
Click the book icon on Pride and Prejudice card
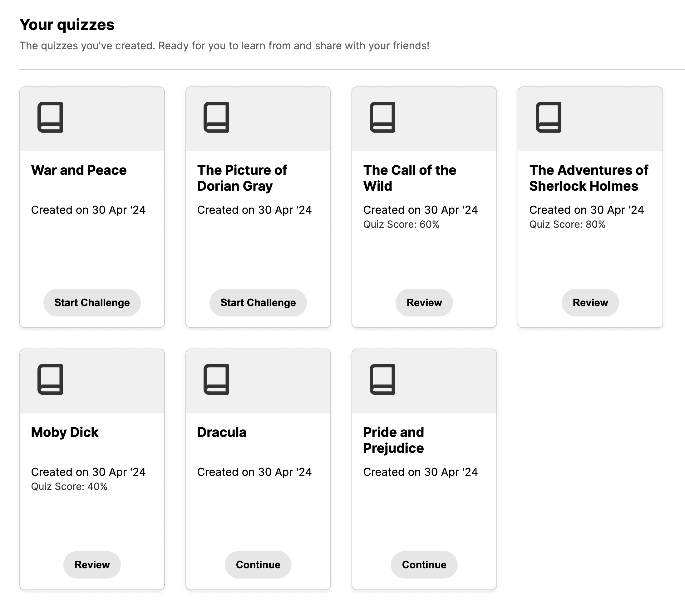382,379
